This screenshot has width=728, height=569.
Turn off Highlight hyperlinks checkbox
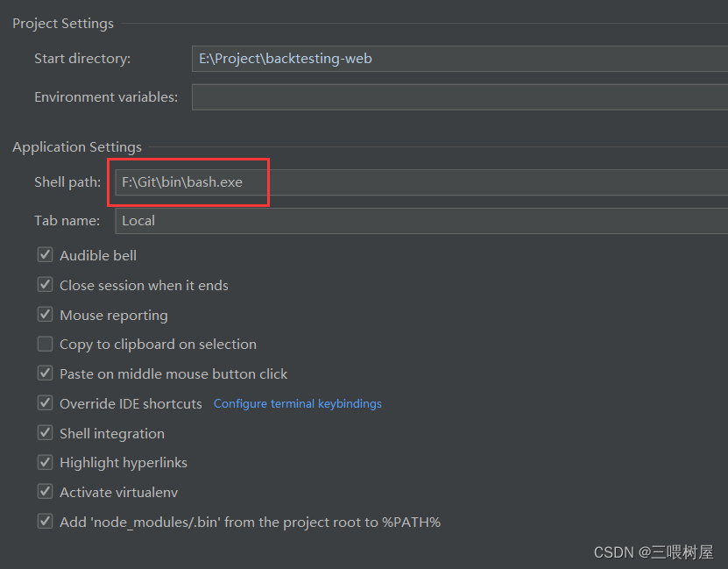click(x=45, y=462)
